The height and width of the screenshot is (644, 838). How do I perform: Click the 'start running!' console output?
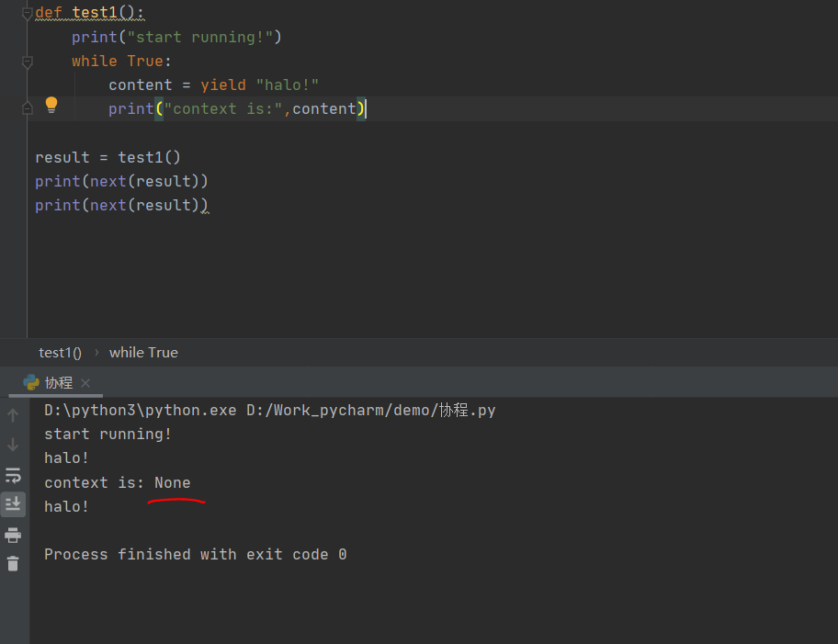pos(108,434)
